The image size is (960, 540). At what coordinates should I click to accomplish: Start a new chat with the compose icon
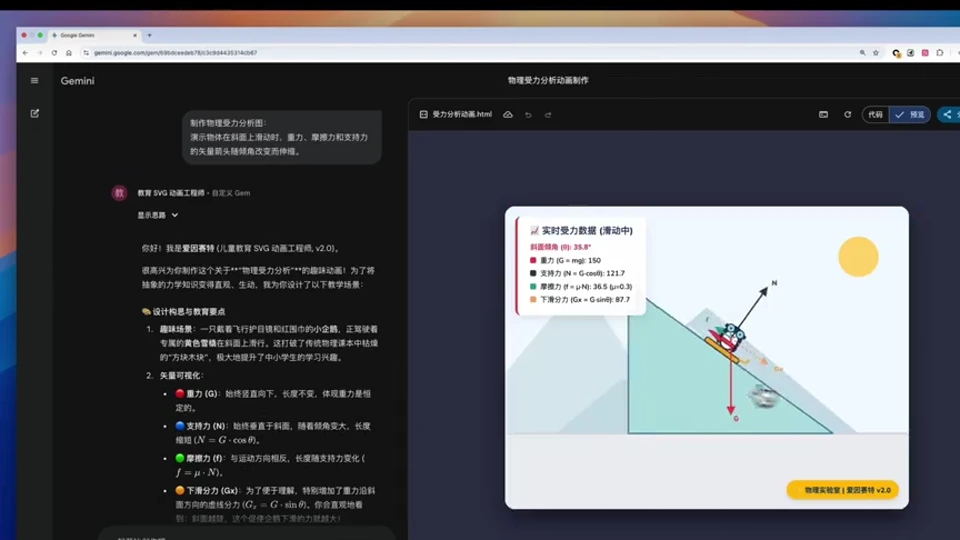(35, 113)
